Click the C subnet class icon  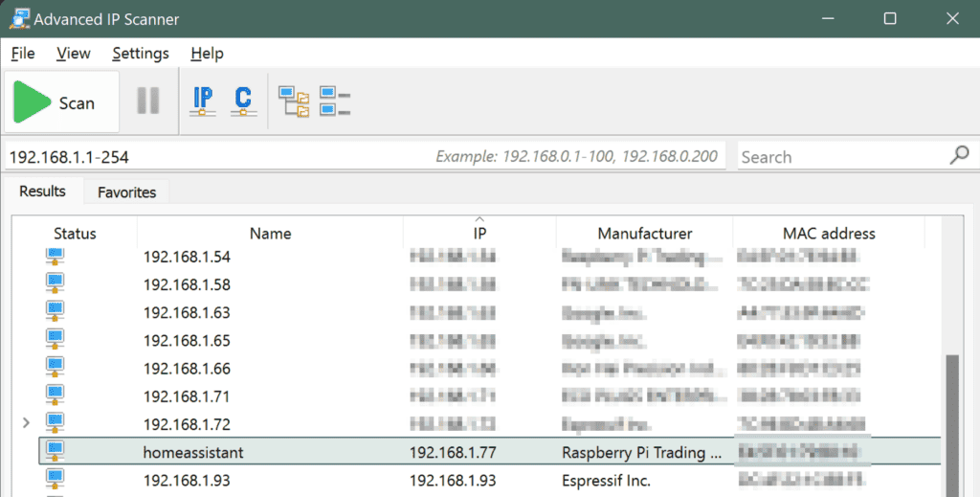click(243, 101)
